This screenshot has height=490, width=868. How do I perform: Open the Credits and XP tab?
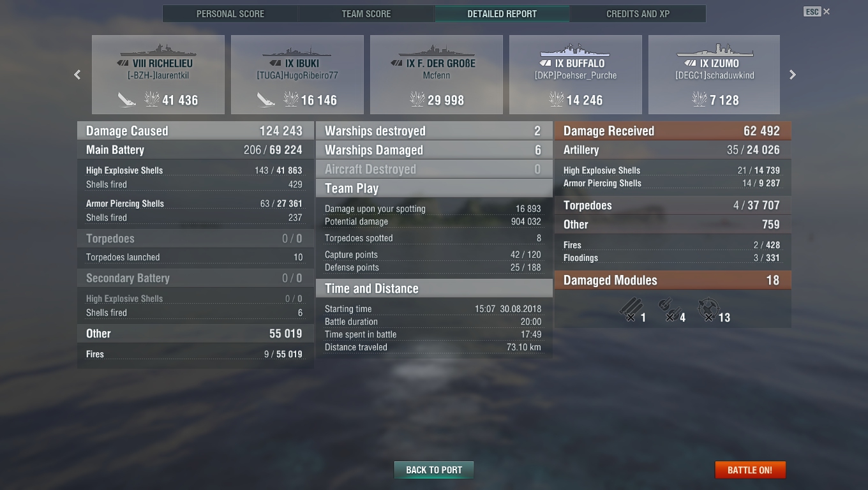point(638,14)
